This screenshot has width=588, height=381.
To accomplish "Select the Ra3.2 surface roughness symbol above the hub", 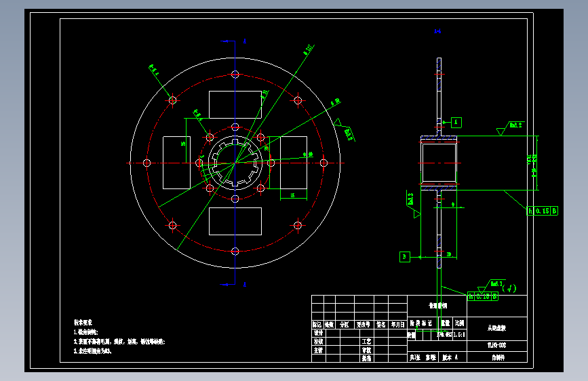I will coord(511,128).
